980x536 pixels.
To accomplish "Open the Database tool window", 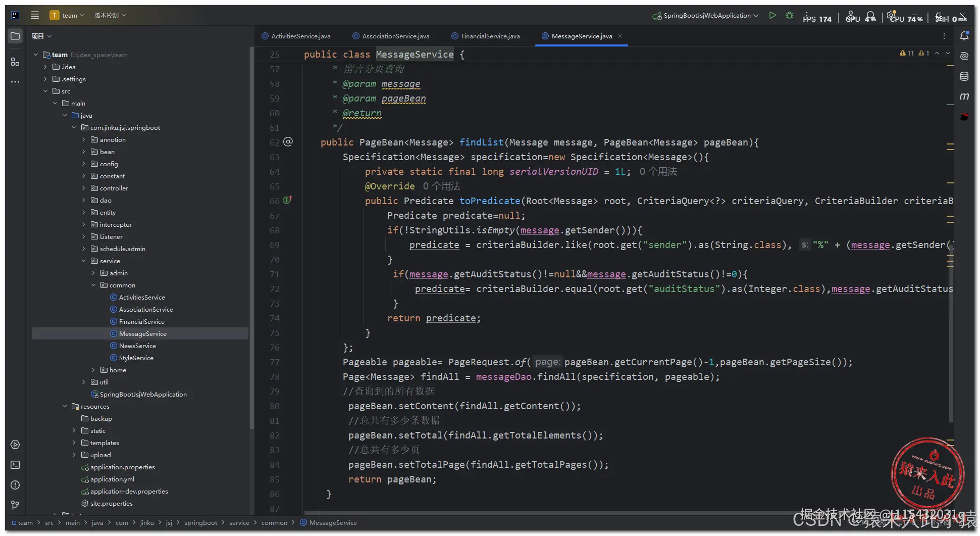I will coord(964,76).
